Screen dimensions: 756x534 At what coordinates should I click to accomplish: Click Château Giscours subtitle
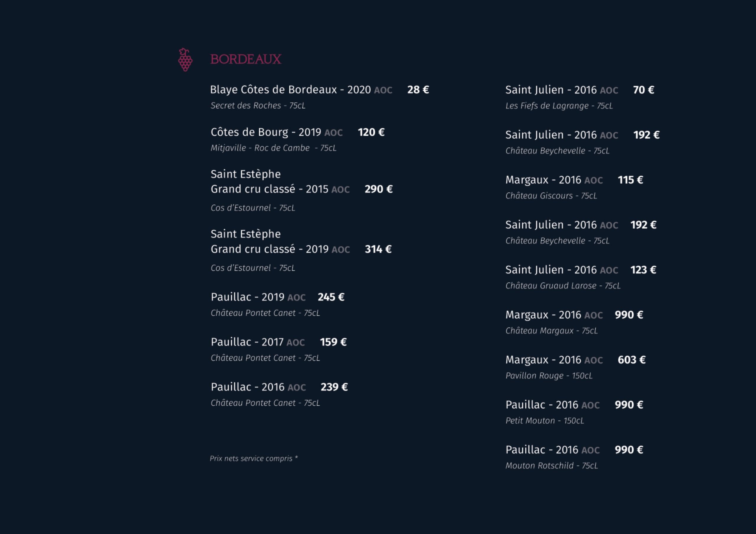pos(551,196)
